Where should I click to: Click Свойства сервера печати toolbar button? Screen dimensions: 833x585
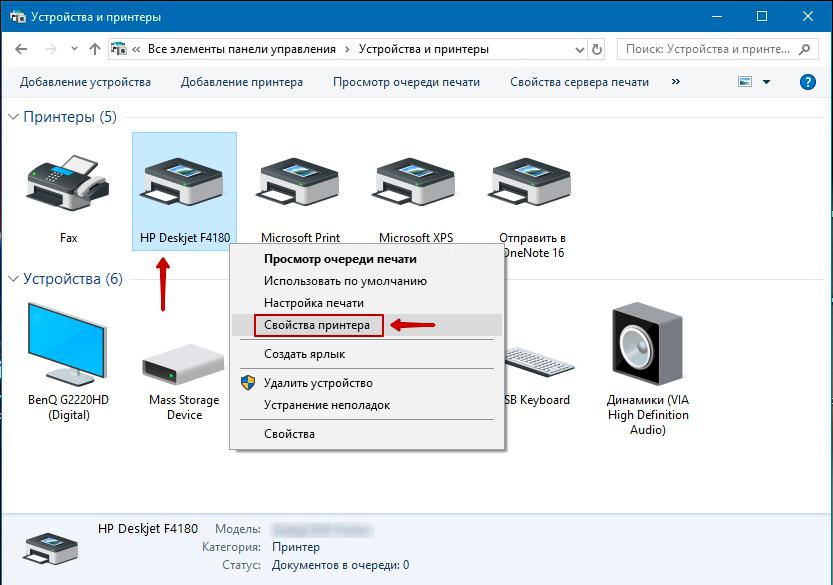tap(580, 82)
